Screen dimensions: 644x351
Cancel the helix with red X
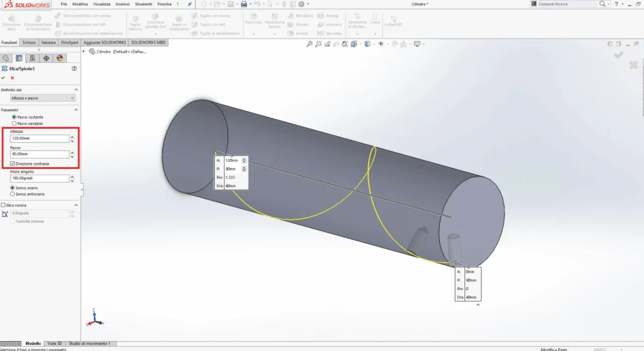[x=12, y=77]
